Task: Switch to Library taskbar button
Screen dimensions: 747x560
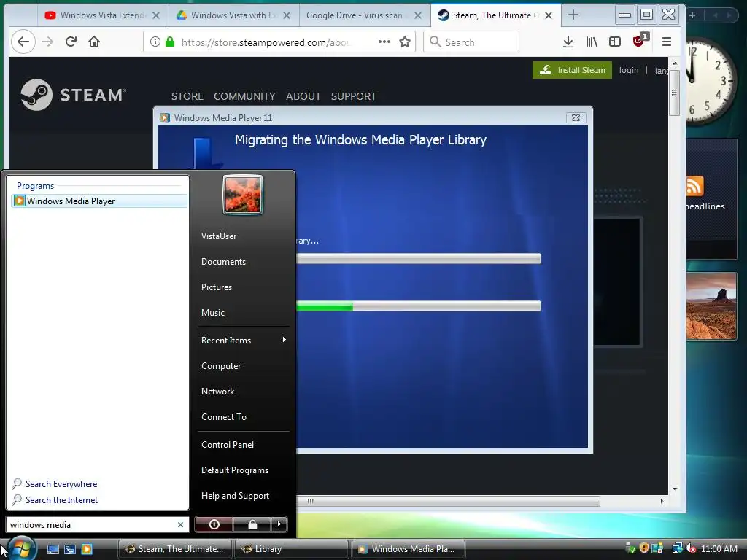Action: point(291,549)
